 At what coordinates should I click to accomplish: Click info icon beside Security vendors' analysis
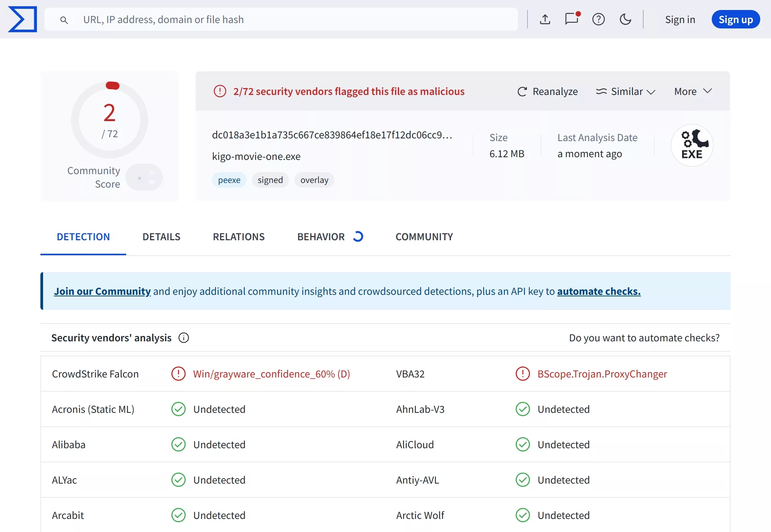[184, 338]
